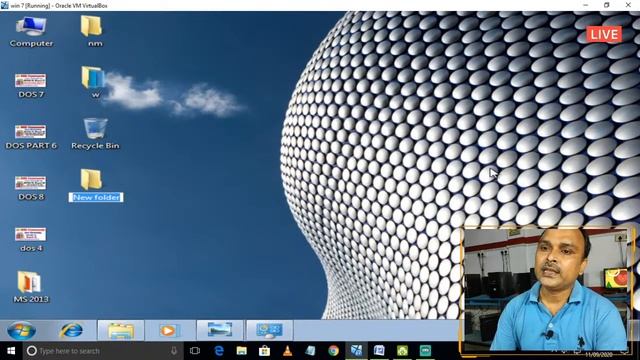Select the dos 4 desktop file
This screenshot has width=640, height=360.
pyautogui.click(x=31, y=240)
